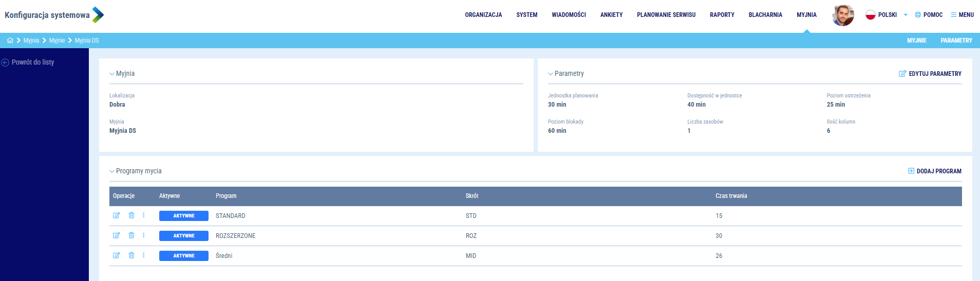
Task: Switch off AKTYWNE for Średni program
Action: (183, 256)
